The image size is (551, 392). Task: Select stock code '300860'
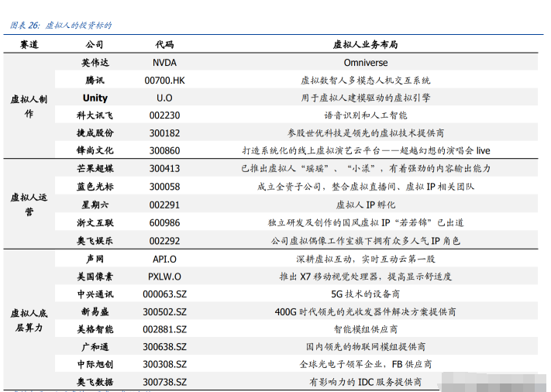tap(164, 151)
